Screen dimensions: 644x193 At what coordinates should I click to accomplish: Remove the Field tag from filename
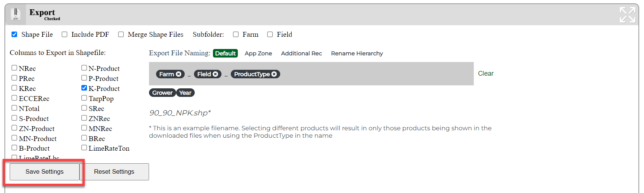(216, 74)
